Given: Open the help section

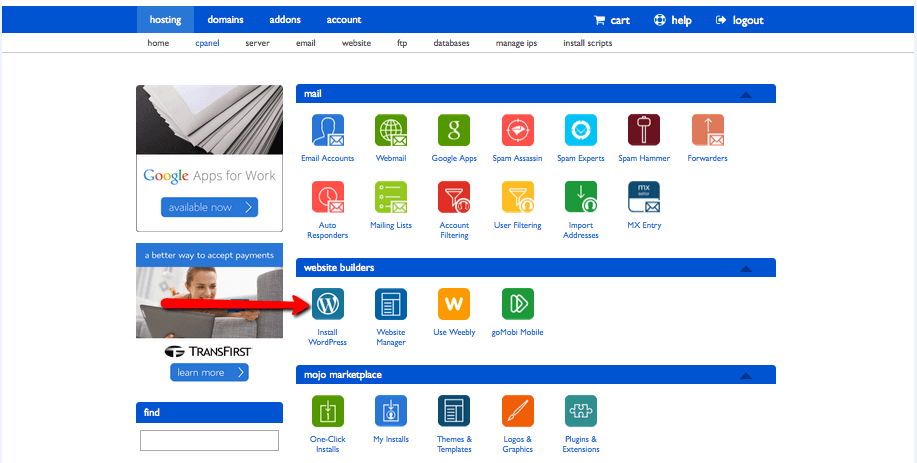Looking at the screenshot, I should 673,20.
